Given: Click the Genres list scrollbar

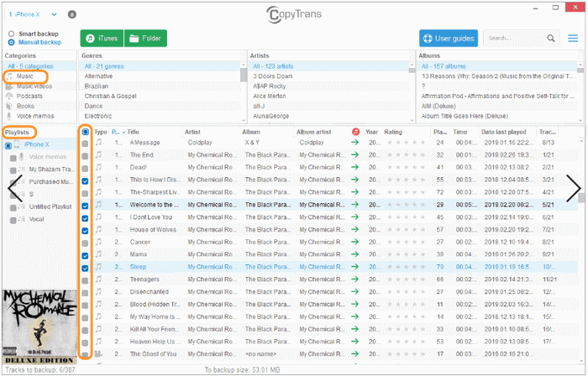Looking at the screenshot, I should pyautogui.click(x=244, y=73).
